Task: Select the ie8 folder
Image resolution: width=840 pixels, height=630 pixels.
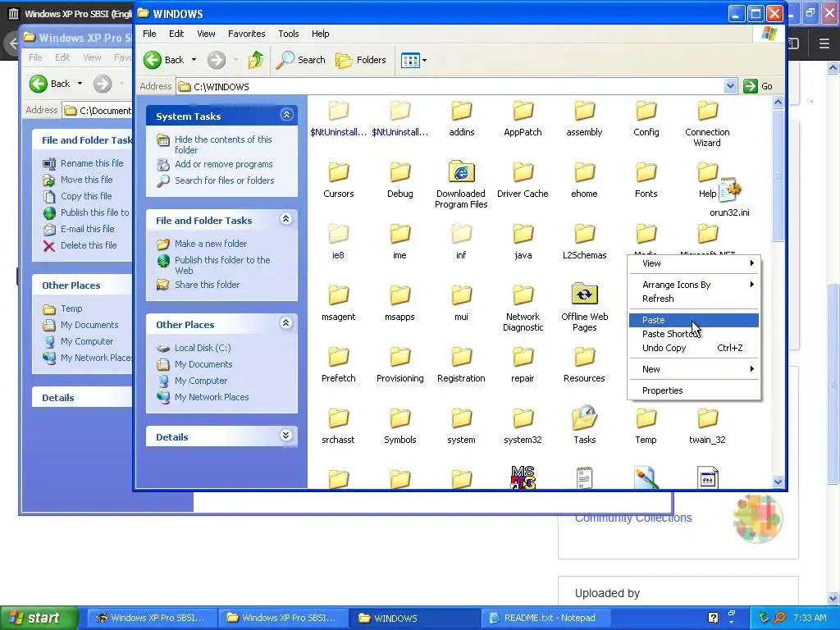Action: 339,242
